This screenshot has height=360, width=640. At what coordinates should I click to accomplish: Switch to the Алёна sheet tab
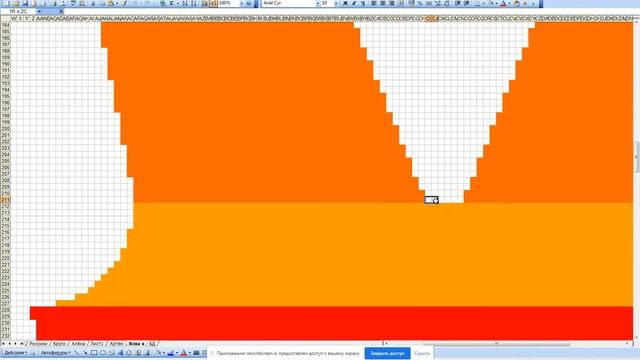click(x=78, y=344)
